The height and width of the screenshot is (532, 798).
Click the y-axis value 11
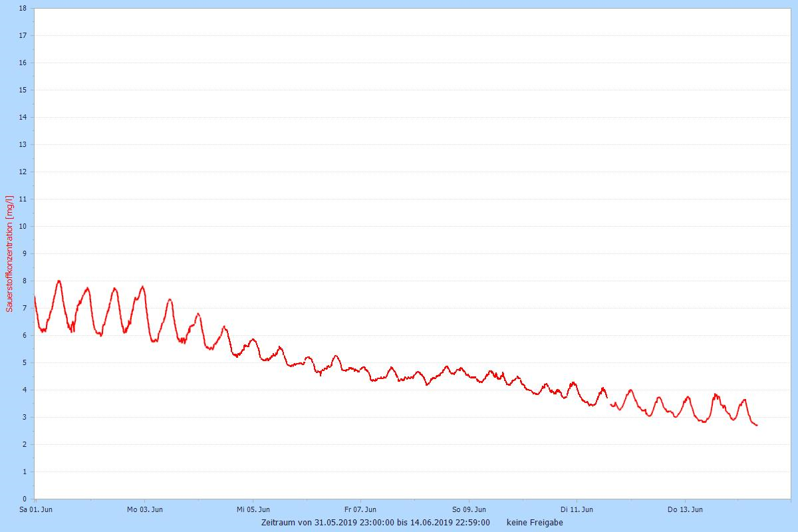[23, 199]
